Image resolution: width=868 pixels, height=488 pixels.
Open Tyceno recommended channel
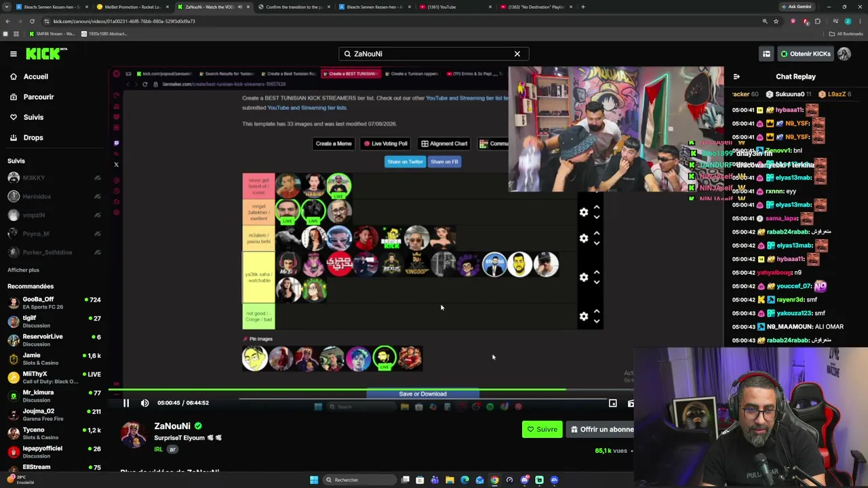point(54,433)
